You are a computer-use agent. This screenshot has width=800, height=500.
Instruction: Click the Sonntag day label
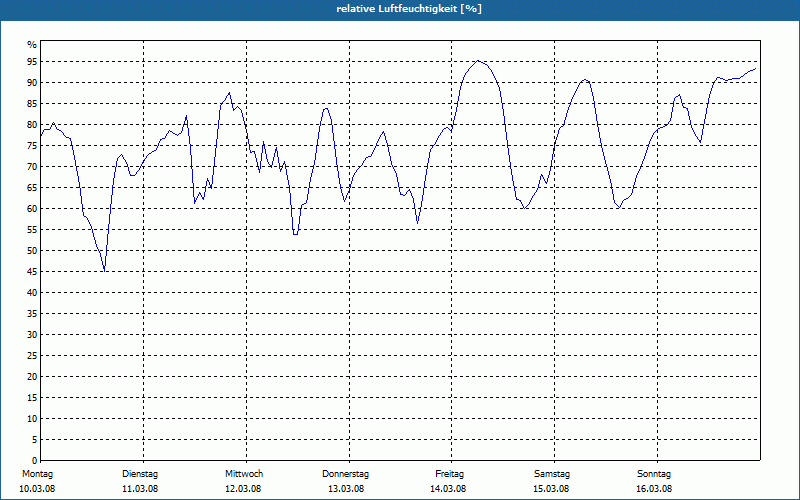coord(654,474)
